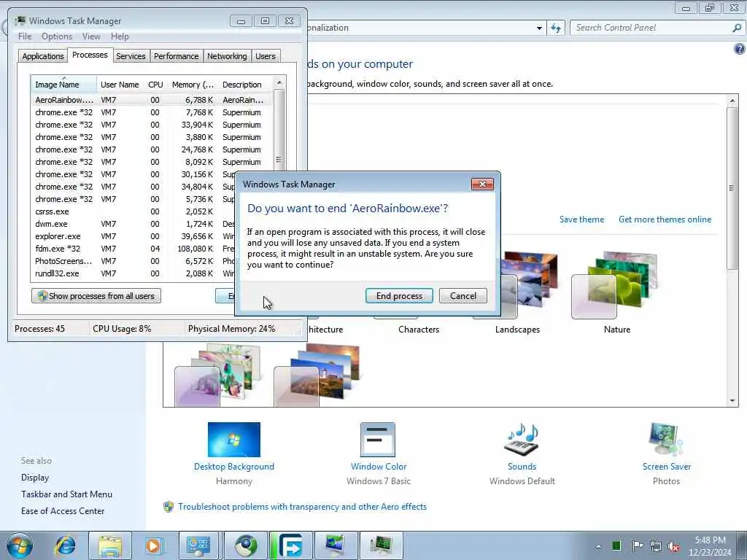The image size is (747, 560).
Task: Launch Internet Explorer from the taskbar
Action: 65,545
